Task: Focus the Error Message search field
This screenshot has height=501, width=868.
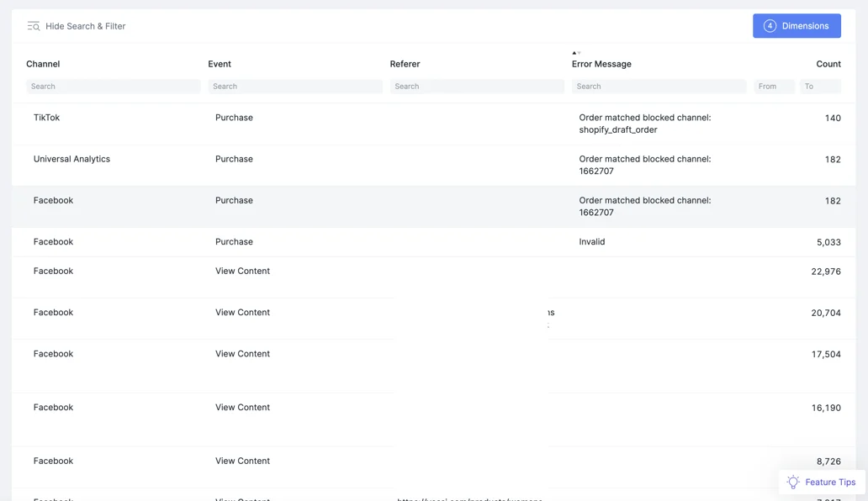Action: 659,87
